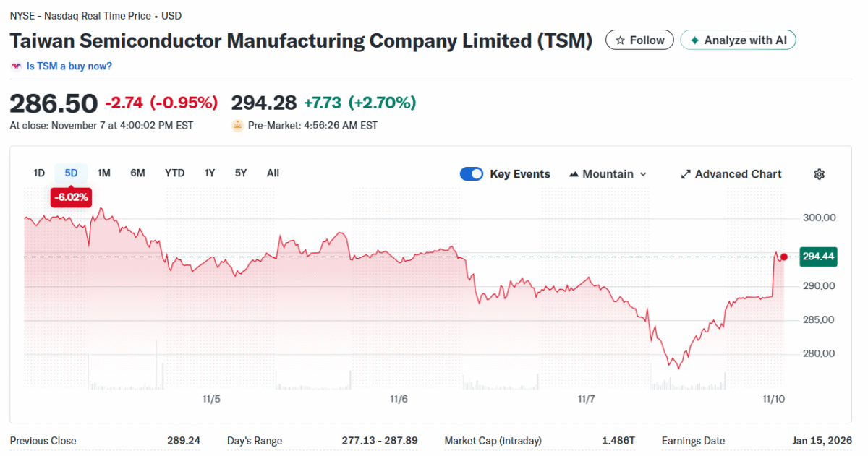Click the star icon in Follow button
868x456 pixels.
point(620,40)
